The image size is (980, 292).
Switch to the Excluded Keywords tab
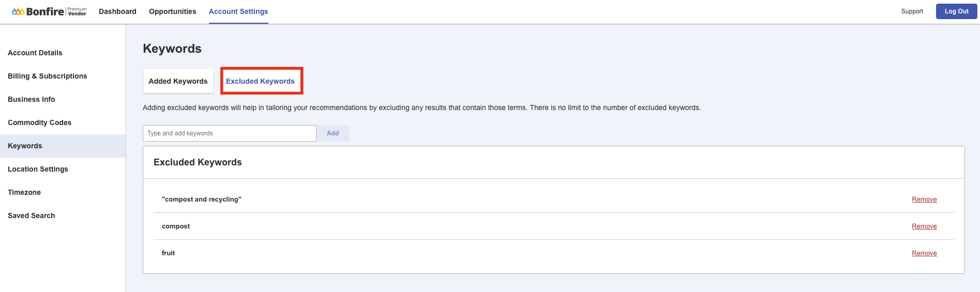pyautogui.click(x=261, y=81)
